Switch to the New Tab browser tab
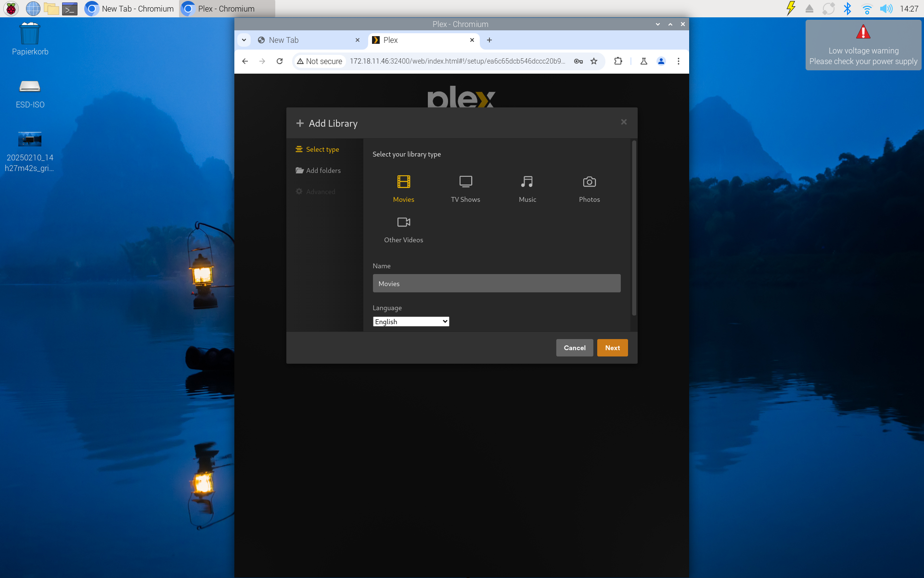Image resolution: width=924 pixels, height=578 pixels. (x=308, y=40)
